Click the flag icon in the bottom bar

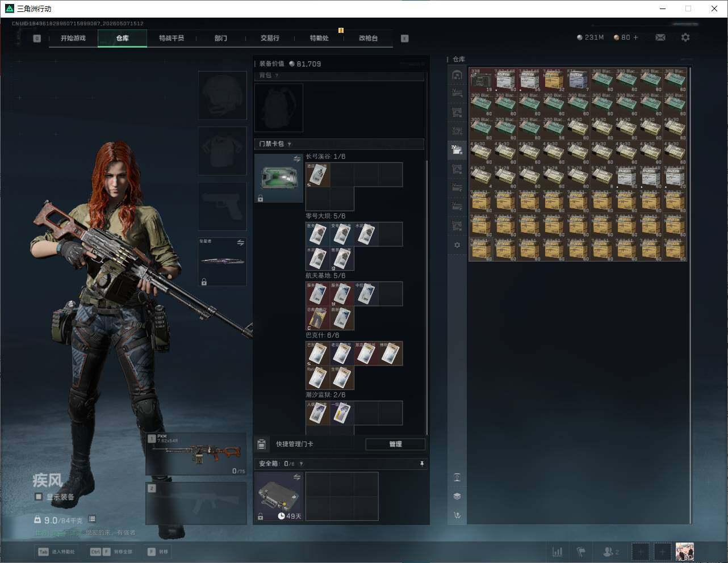click(x=581, y=552)
